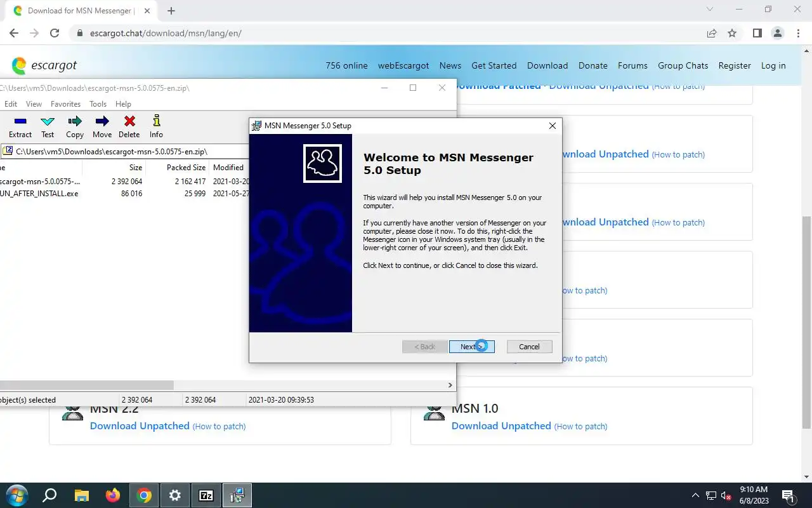
Task: Open the Windows Start button
Action: point(16,495)
